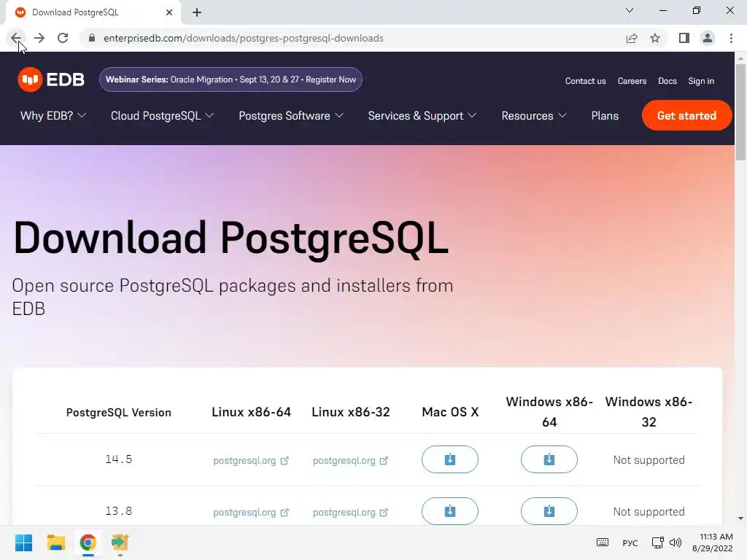Expand Why EDB? menu
747x560 pixels.
[53, 116]
